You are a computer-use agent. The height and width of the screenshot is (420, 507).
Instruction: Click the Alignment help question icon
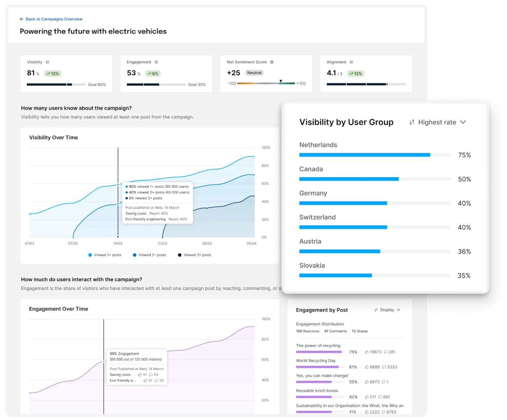351,62
